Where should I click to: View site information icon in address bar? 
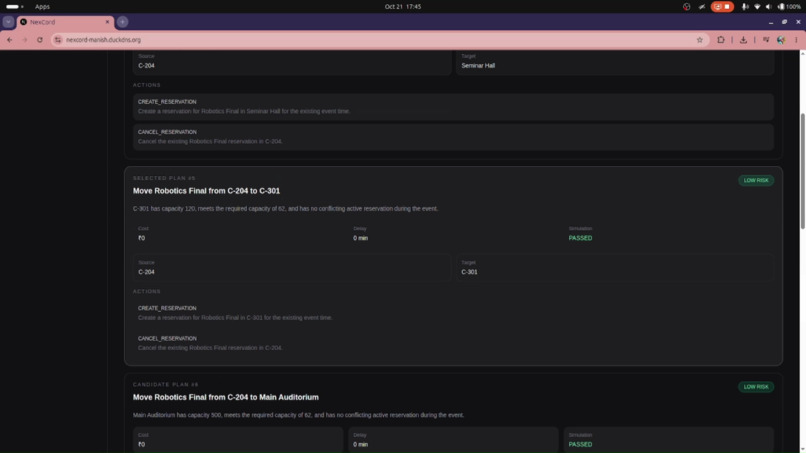click(x=58, y=40)
